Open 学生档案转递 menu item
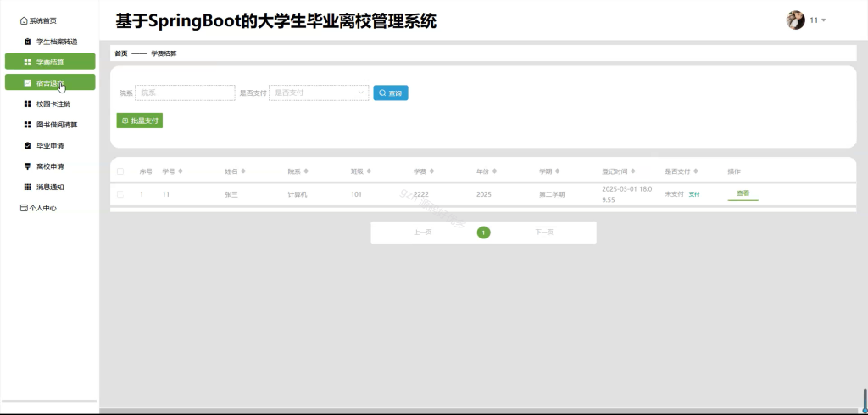Image resolution: width=868 pixels, height=415 pixels. (50, 42)
